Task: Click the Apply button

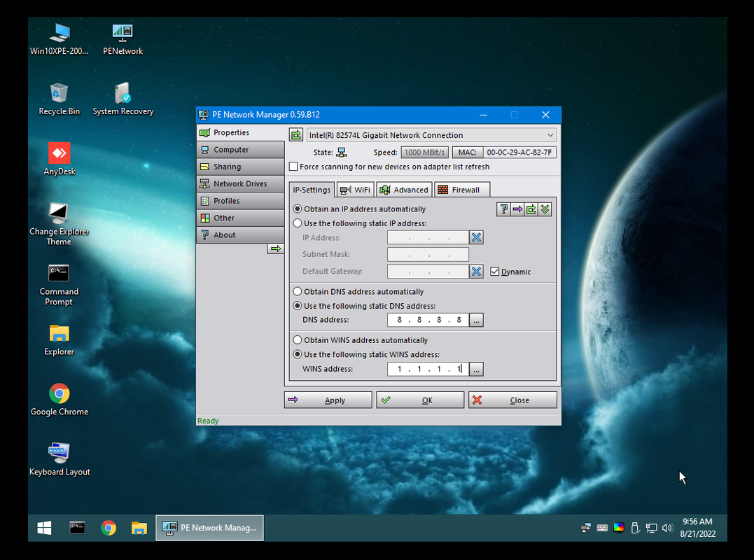Action: (328, 400)
